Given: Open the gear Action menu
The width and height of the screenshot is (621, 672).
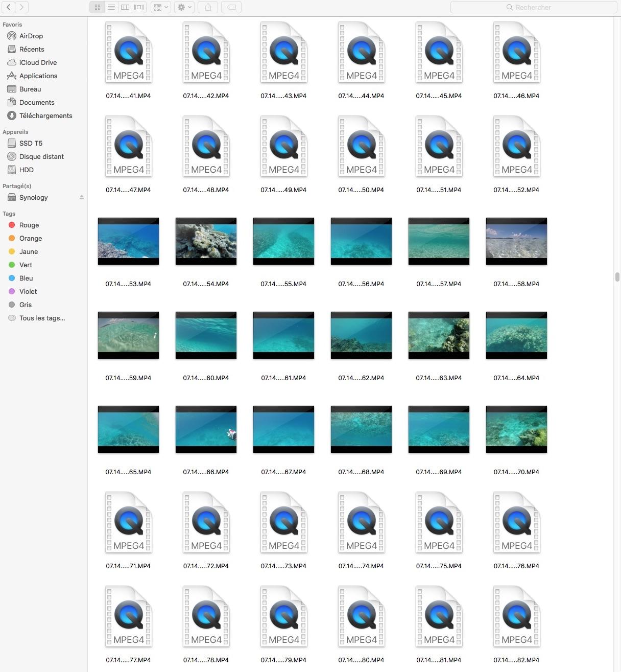Looking at the screenshot, I should 184,7.
